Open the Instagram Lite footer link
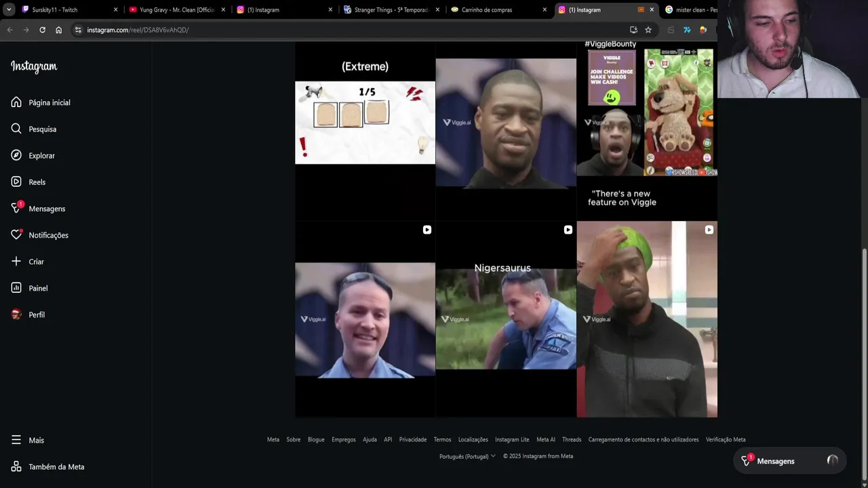This screenshot has height=488, width=868. [x=512, y=439]
